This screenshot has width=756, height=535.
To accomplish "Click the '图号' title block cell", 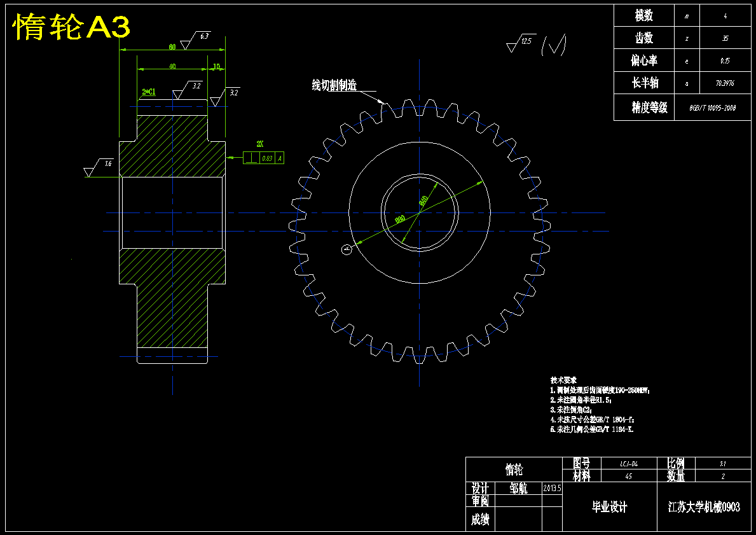I will click(582, 464).
